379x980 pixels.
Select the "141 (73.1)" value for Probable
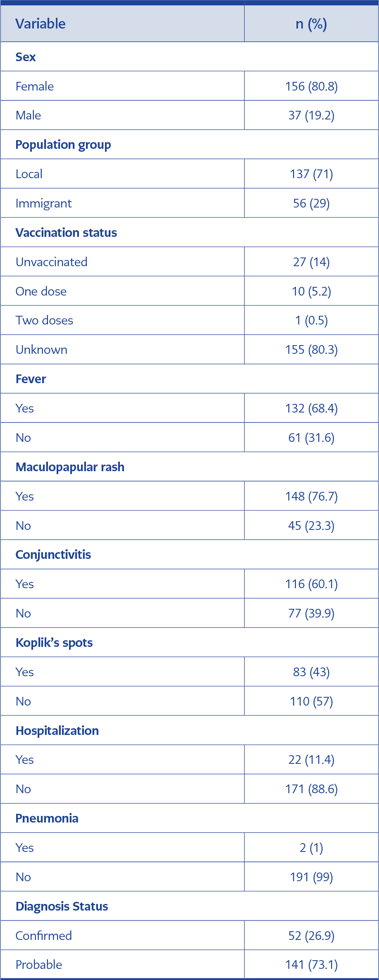coord(311,965)
